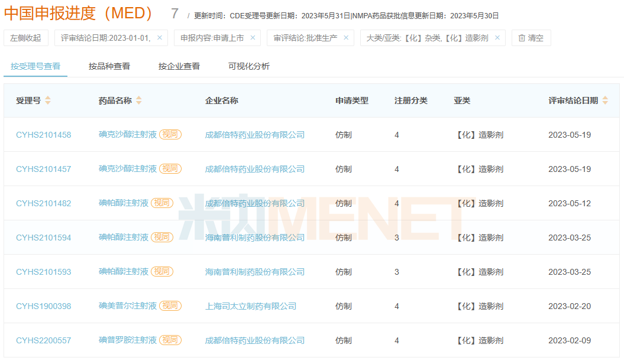The width and height of the screenshot is (624, 364).
Task: Click the 清空 trash button
Action: coord(531,38)
